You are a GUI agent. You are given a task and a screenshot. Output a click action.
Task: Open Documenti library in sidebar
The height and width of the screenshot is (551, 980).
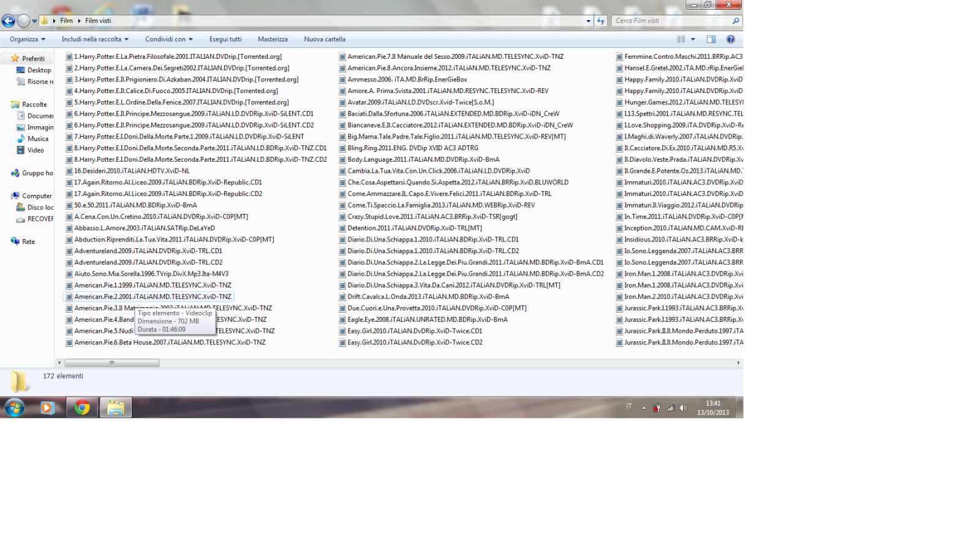coord(40,116)
